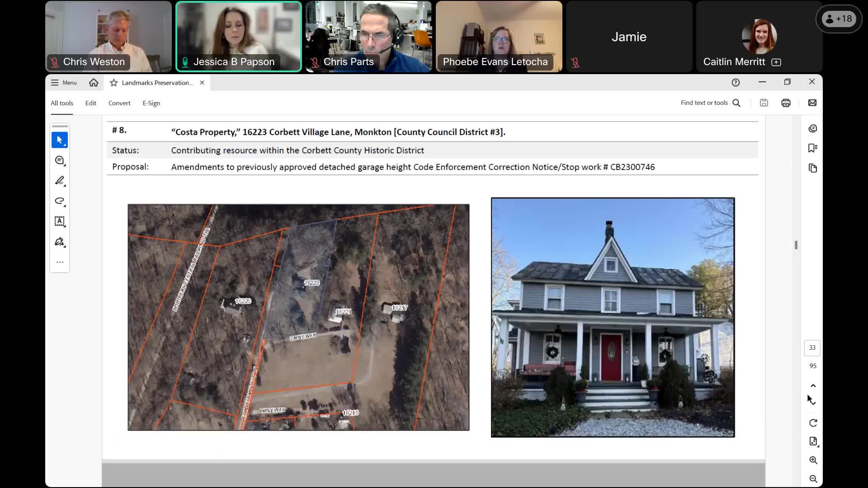This screenshot has height=488, width=868.
Task: Open the E-Sign tab
Action: 151,103
